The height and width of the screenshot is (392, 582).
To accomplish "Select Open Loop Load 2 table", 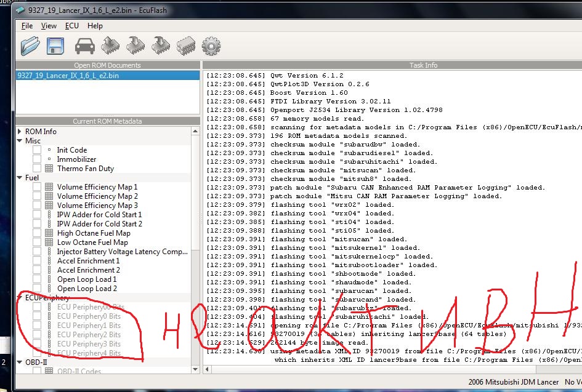I will pyautogui.click(x=86, y=289).
